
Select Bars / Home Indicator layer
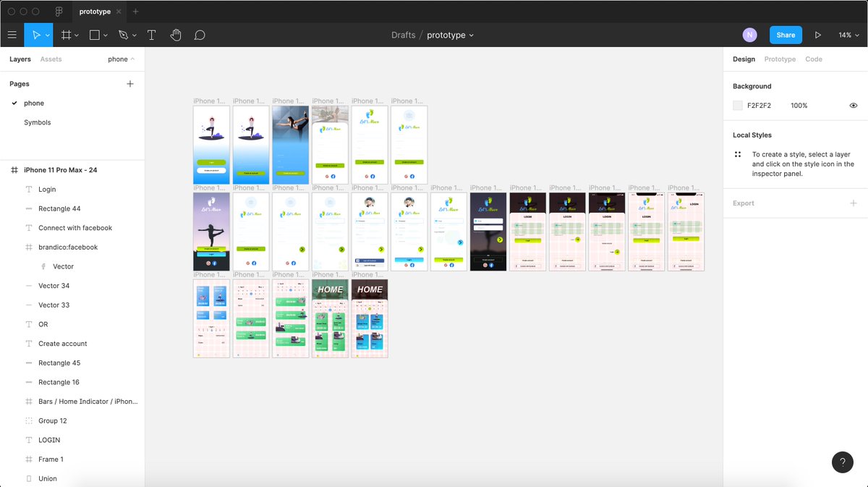pos(88,402)
